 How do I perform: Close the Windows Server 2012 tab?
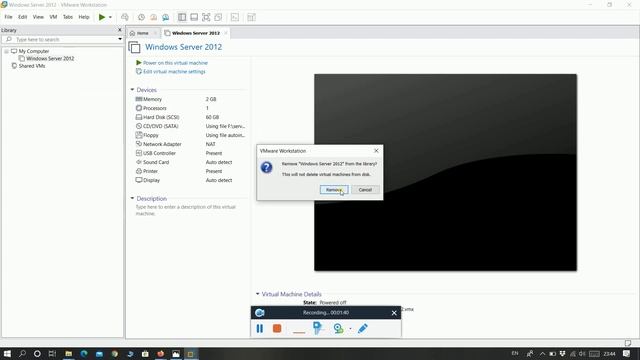(226, 33)
